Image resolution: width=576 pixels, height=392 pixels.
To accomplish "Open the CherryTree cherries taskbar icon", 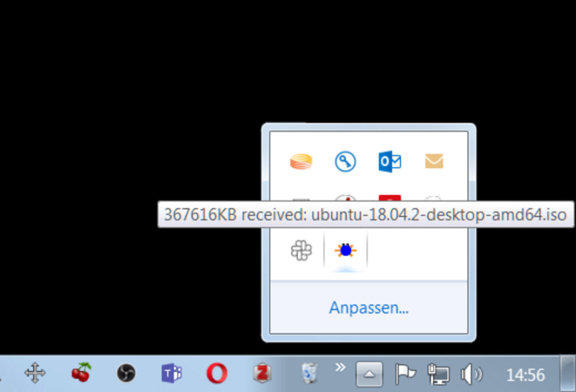I will tap(81, 372).
